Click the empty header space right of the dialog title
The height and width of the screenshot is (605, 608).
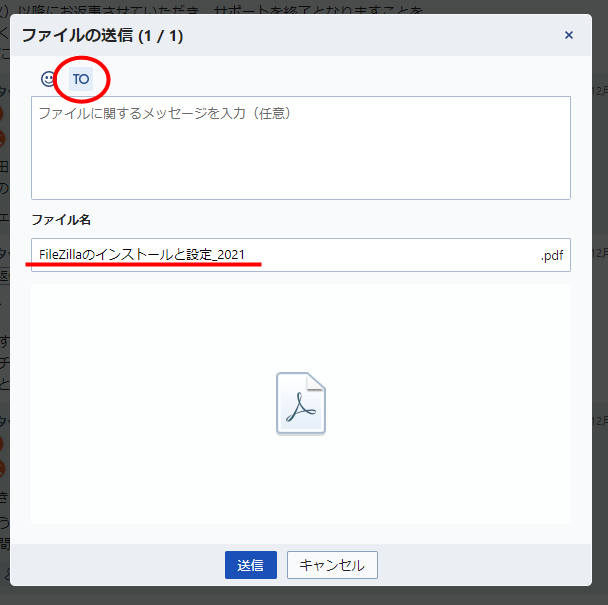point(380,36)
